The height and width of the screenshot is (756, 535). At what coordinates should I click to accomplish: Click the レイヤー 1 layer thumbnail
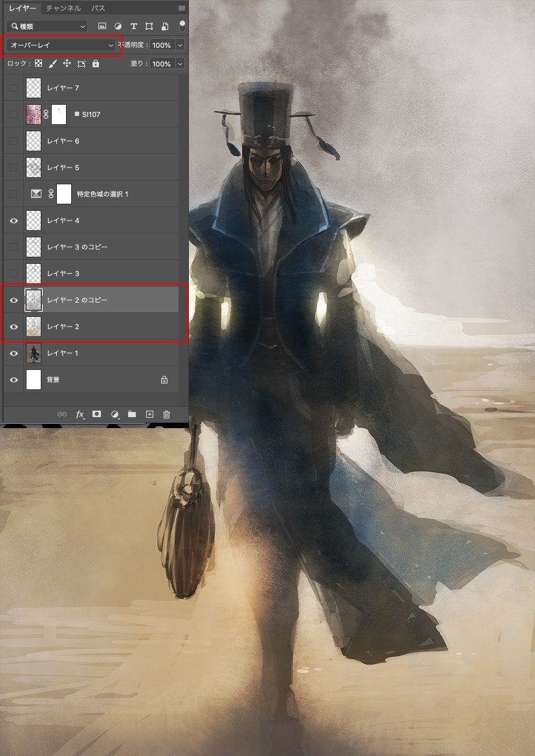click(x=33, y=353)
